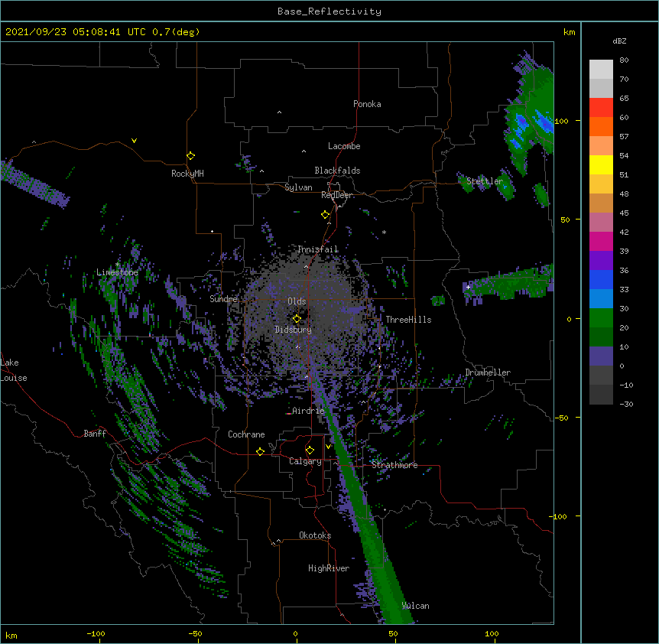Image resolution: width=659 pixels, height=644 pixels.
Task: Click the Vulcan label
Action: [x=416, y=606]
